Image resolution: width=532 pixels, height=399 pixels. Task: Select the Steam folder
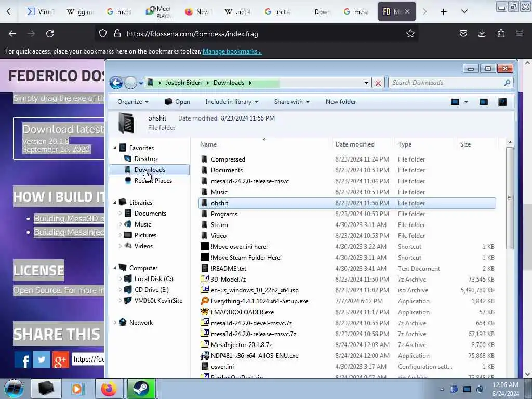click(x=219, y=225)
